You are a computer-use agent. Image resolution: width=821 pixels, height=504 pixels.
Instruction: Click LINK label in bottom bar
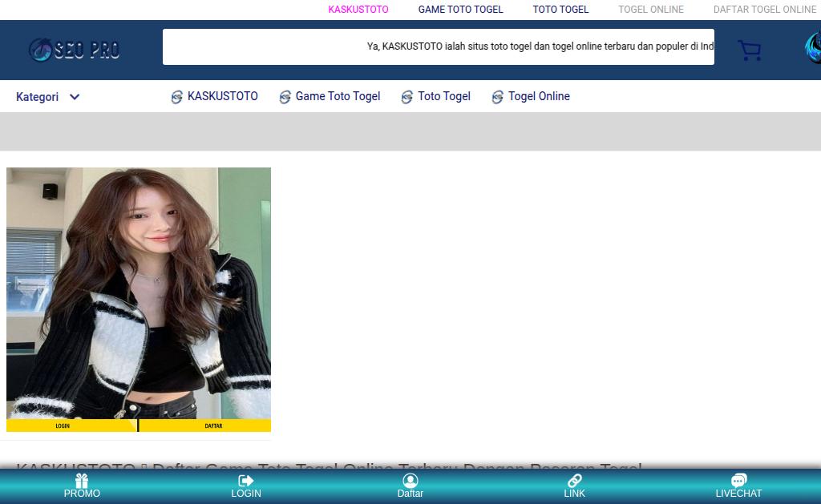tap(574, 494)
